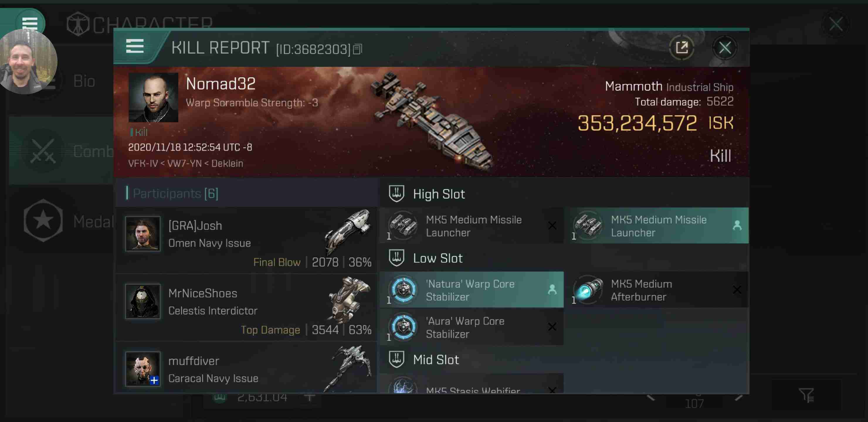
Task: Click the destroyed MK5 Medium Missile Launcher
Action: point(472,226)
